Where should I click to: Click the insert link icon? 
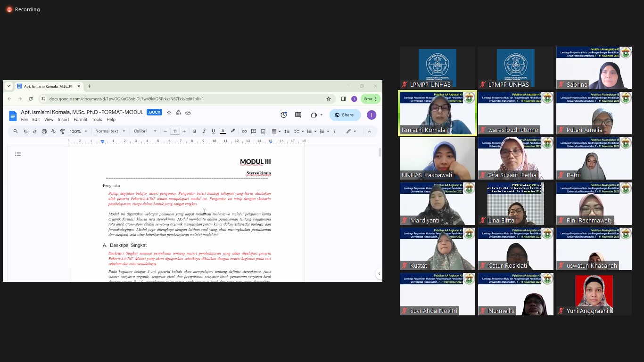[244, 132]
